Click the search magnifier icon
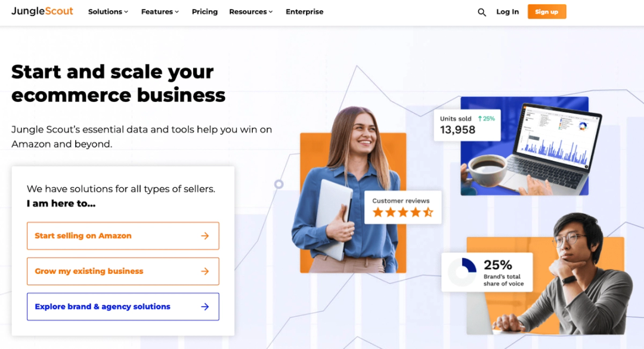The width and height of the screenshot is (644, 349). 482,13
